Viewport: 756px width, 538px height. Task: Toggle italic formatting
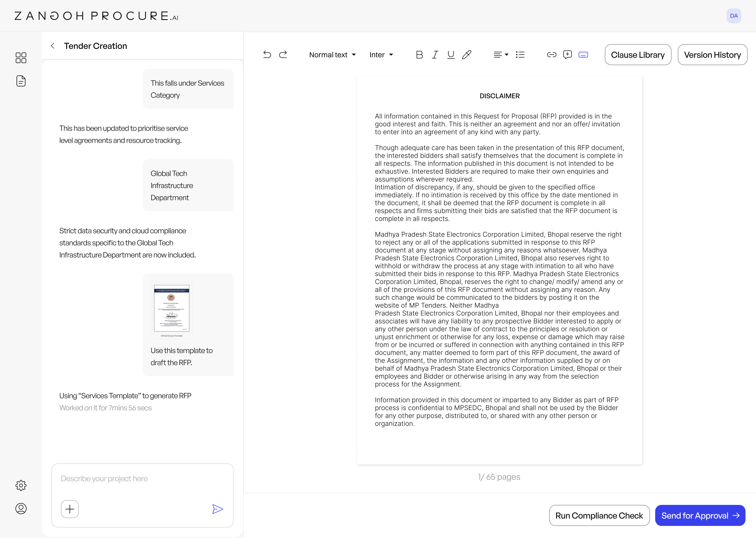pyautogui.click(x=435, y=55)
